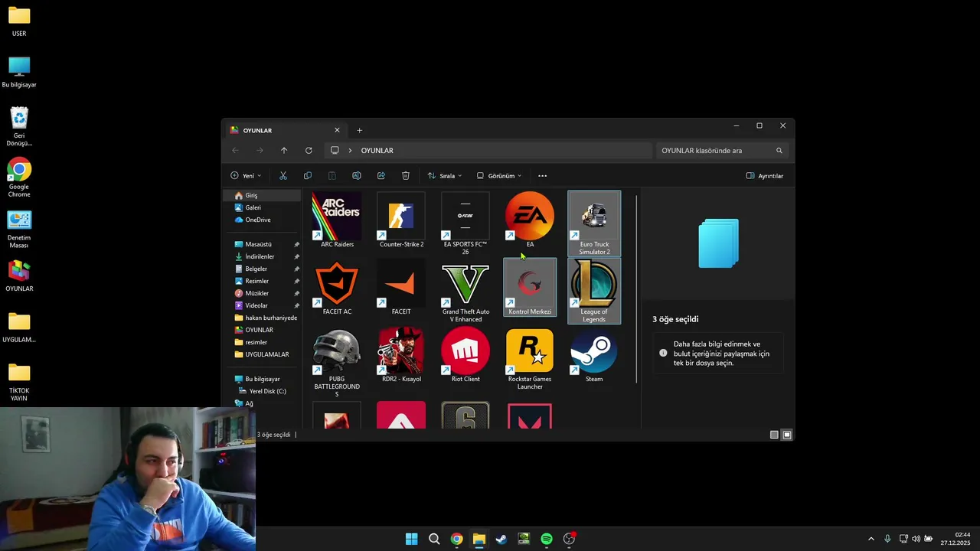Click the OYUNLAR klasöründe ara search box

click(x=722, y=150)
